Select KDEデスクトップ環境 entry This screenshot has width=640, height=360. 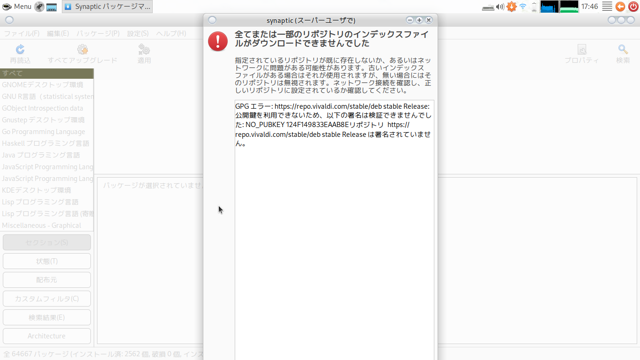coord(47,190)
